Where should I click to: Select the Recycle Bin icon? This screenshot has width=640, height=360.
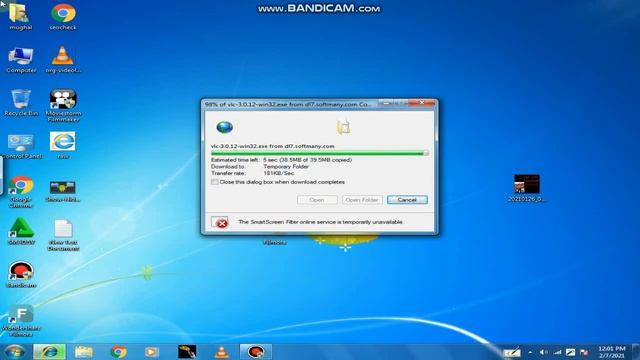20,102
